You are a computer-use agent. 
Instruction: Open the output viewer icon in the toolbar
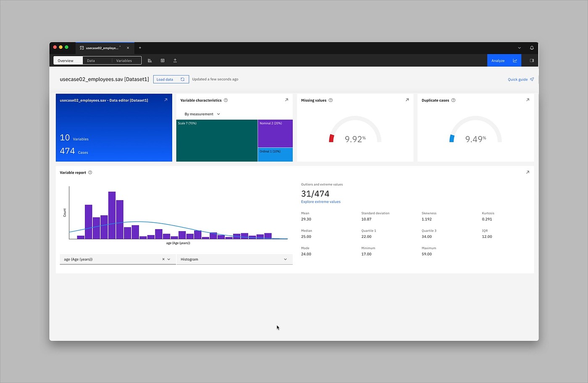coord(150,60)
